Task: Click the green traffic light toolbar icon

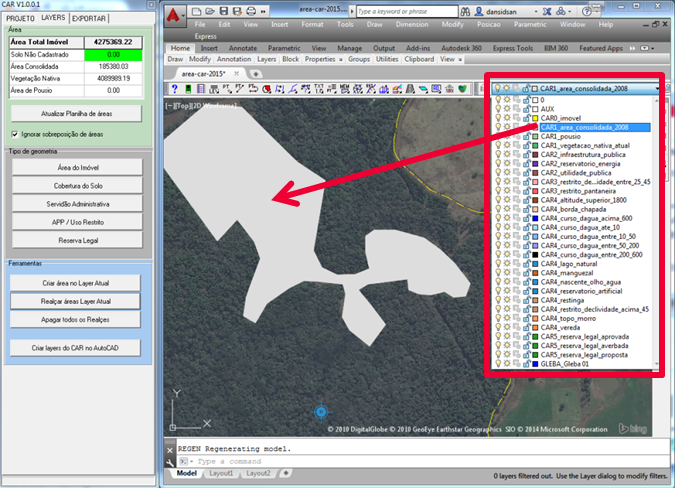Action: (x=188, y=89)
